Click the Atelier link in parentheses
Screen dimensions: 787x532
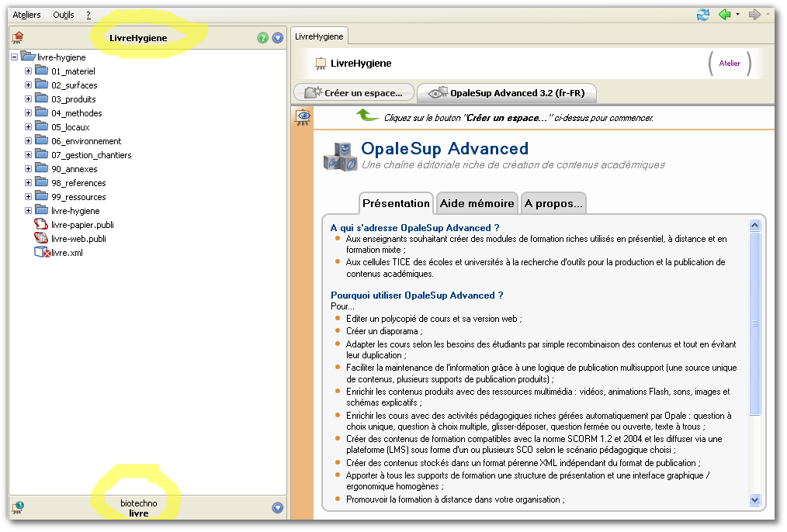click(x=730, y=63)
